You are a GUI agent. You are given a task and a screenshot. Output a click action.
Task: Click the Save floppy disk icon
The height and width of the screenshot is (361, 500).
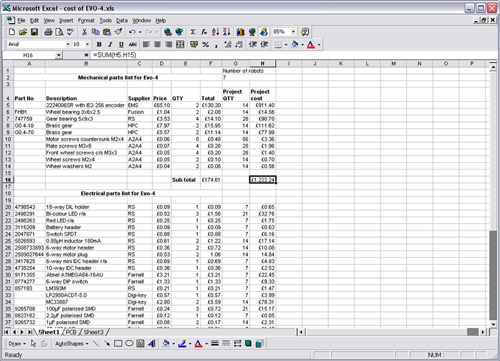point(34,32)
